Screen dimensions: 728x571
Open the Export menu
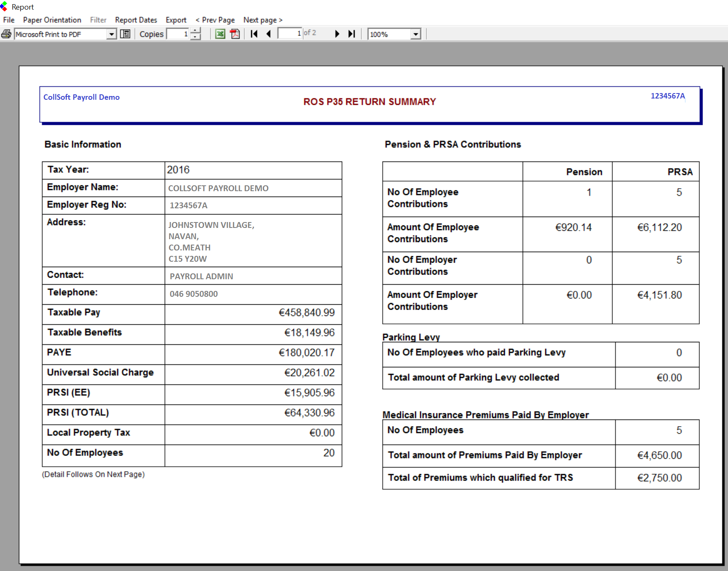tap(176, 20)
